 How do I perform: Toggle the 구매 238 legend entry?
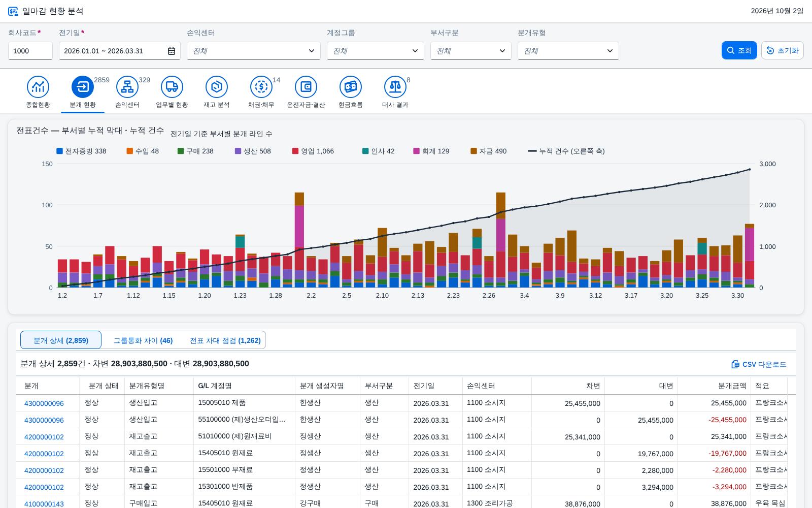(x=195, y=151)
